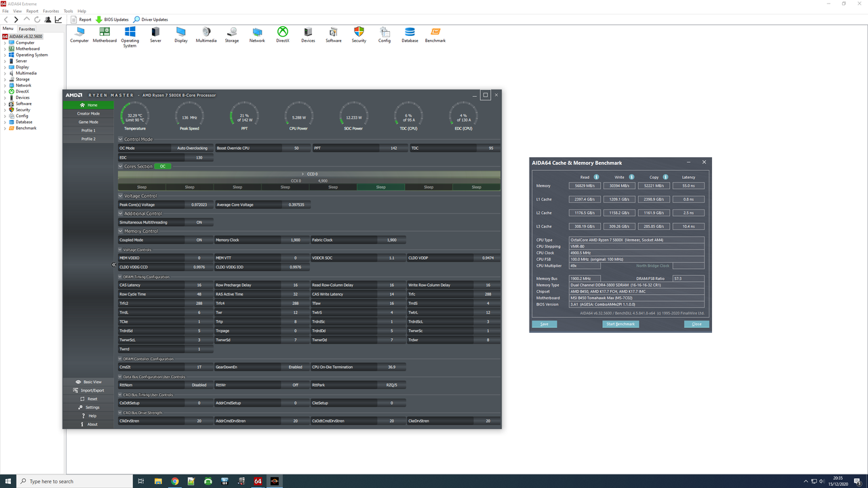The height and width of the screenshot is (488, 868).
Task: Open the Computer icon in AIDA64 main pane
Action: [x=79, y=32]
